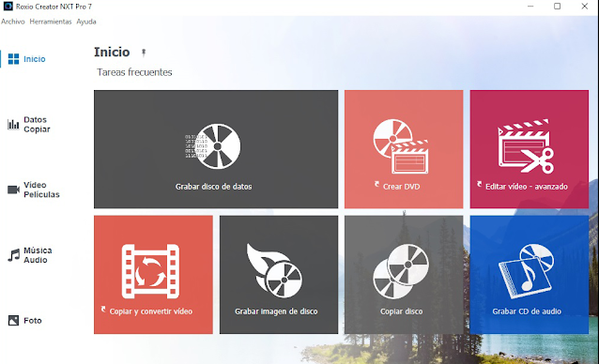Switch to Música Audio section
The height and width of the screenshot is (364, 599).
[38, 255]
